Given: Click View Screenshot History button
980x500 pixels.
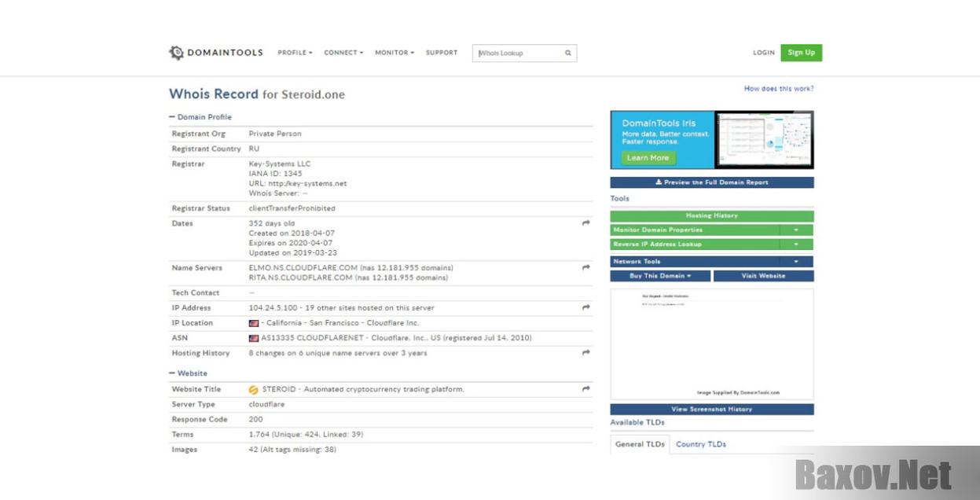Looking at the screenshot, I should pyautogui.click(x=712, y=409).
